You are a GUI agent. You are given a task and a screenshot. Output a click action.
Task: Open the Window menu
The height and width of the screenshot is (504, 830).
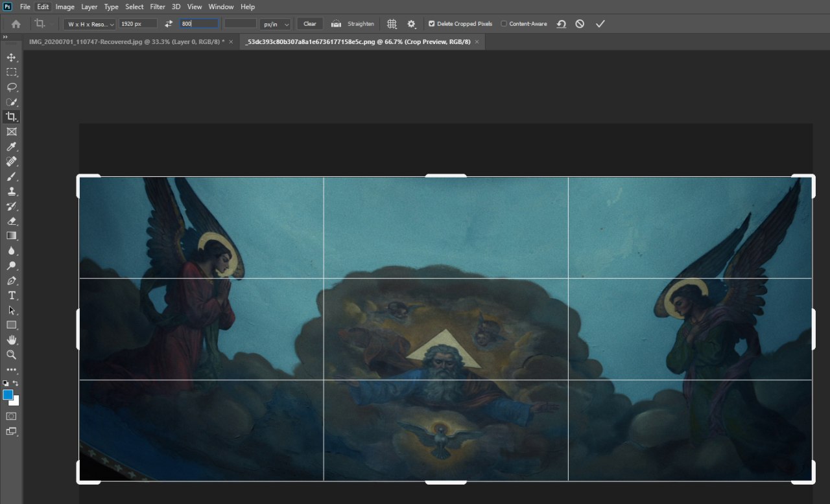tap(221, 6)
